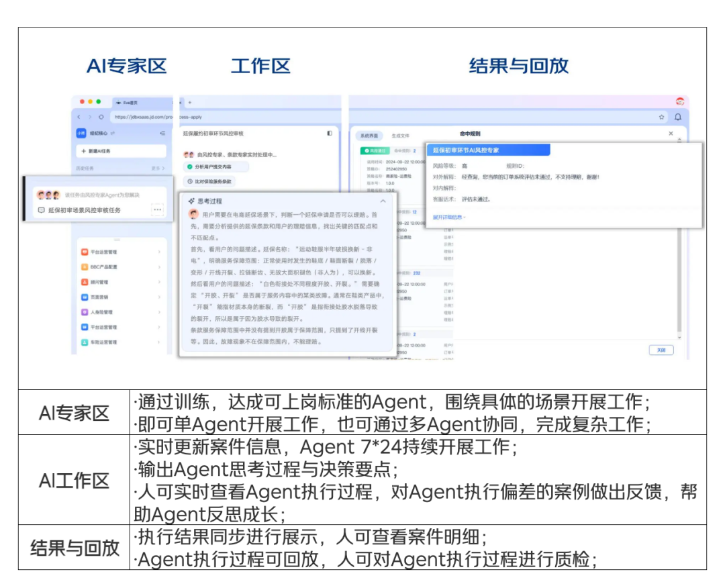Expand the 平台运营管理 row chevron under 人身险管理

(x=159, y=328)
